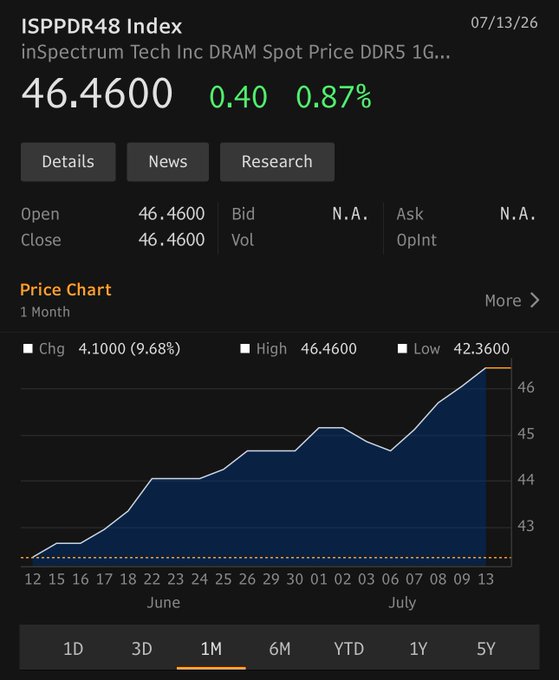Click the Low 42.3600 value
559x680 pixels.
(x=481, y=349)
